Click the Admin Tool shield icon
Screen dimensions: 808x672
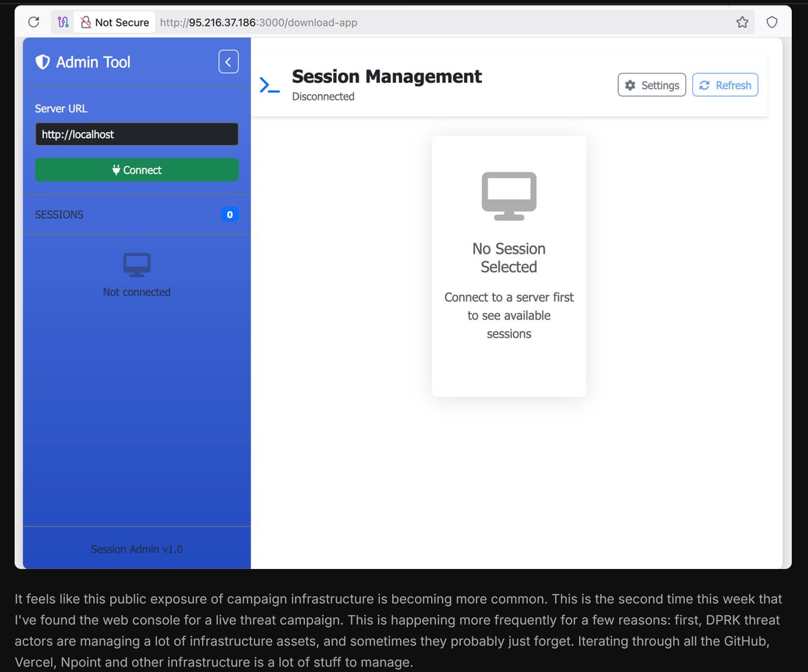[42, 61]
